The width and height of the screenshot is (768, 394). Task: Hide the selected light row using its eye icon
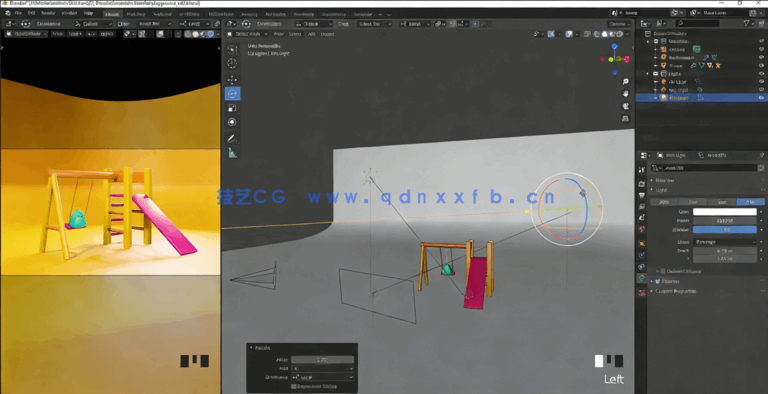(761, 98)
